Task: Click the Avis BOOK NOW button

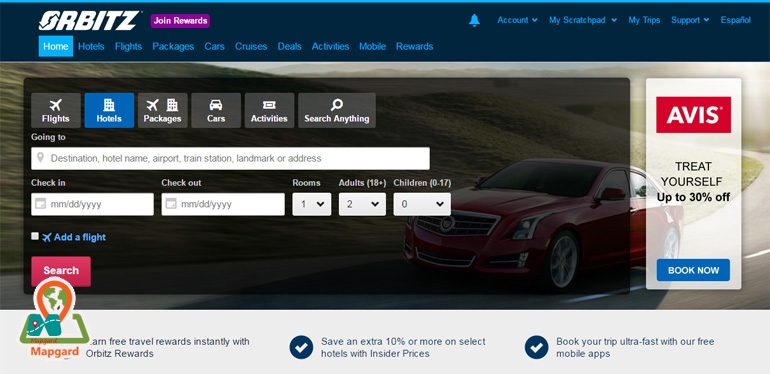Action: [693, 270]
